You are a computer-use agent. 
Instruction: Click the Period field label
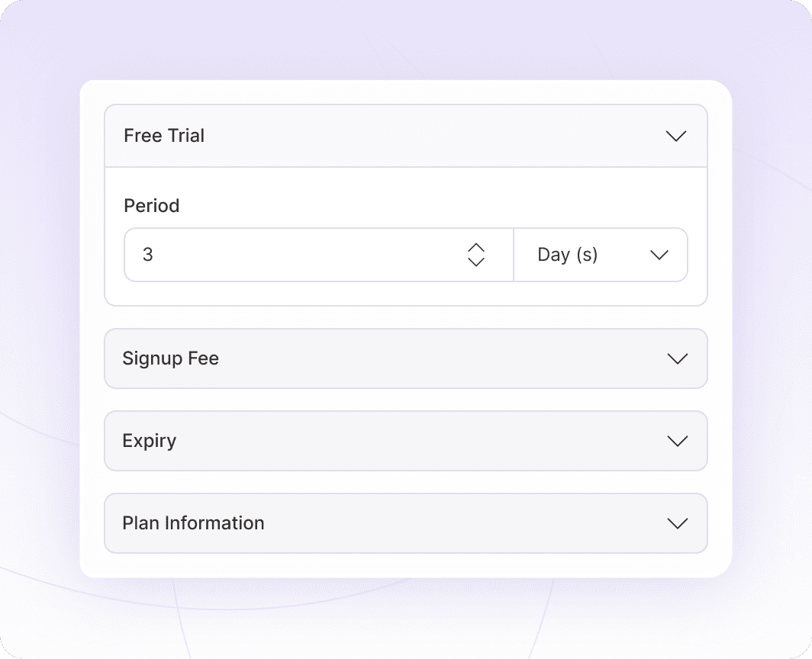(x=151, y=206)
